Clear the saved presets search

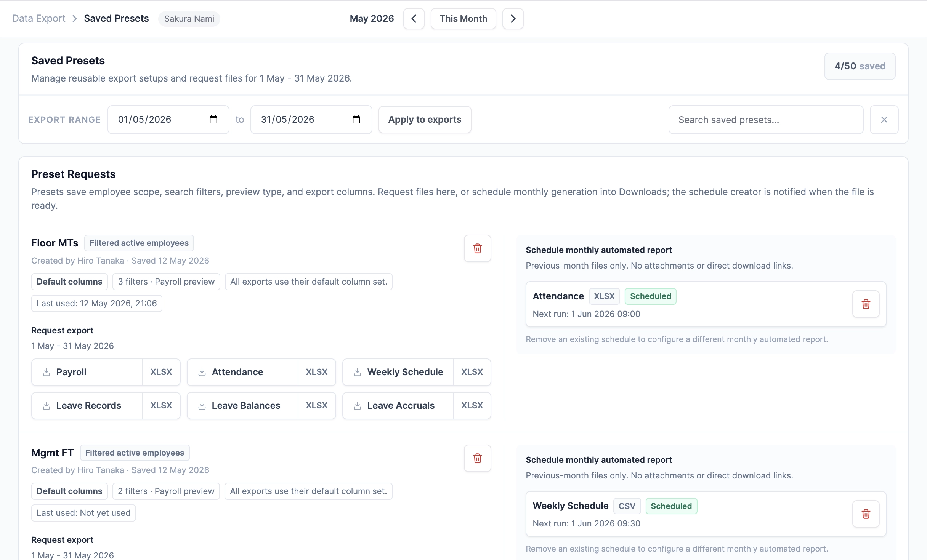pyautogui.click(x=884, y=120)
